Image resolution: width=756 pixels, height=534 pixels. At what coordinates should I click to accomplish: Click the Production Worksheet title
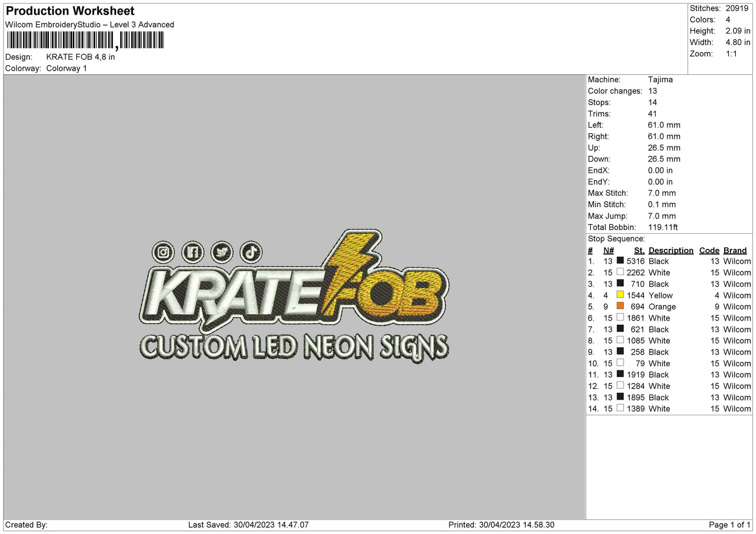(x=70, y=11)
